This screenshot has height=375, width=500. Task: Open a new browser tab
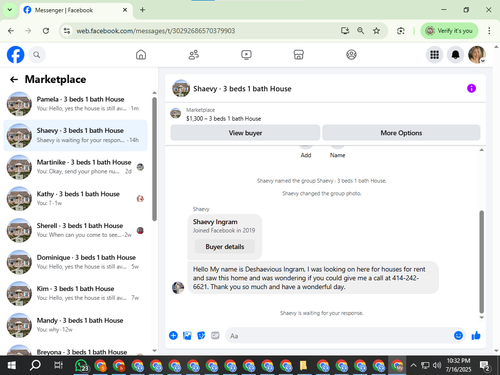pos(142,10)
